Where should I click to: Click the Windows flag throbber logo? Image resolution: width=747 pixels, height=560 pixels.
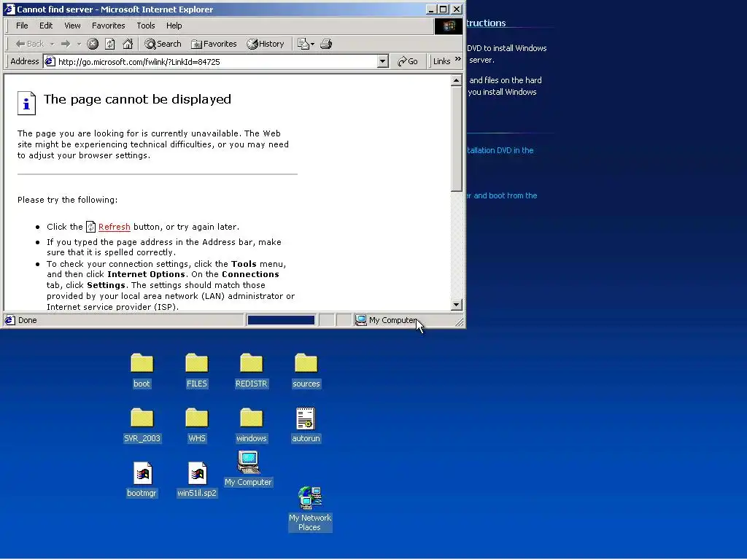pyautogui.click(x=449, y=26)
